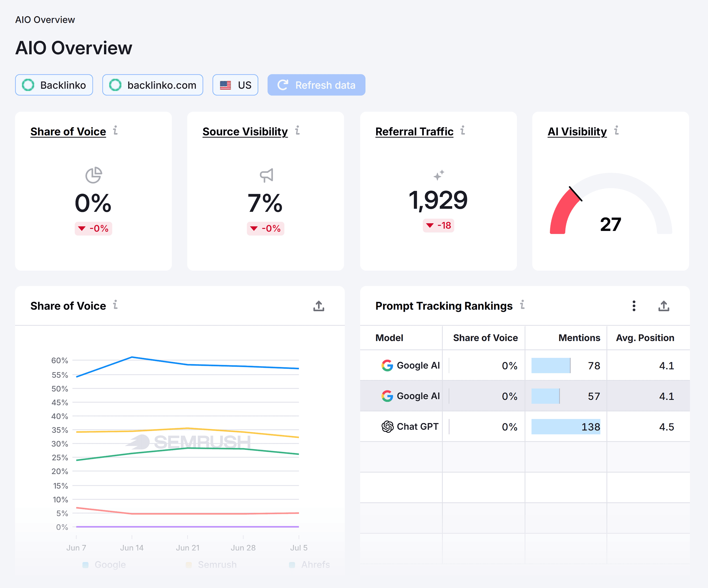Export the Prompt Tracking Rankings table
Image resolution: width=708 pixels, height=588 pixels.
click(664, 306)
